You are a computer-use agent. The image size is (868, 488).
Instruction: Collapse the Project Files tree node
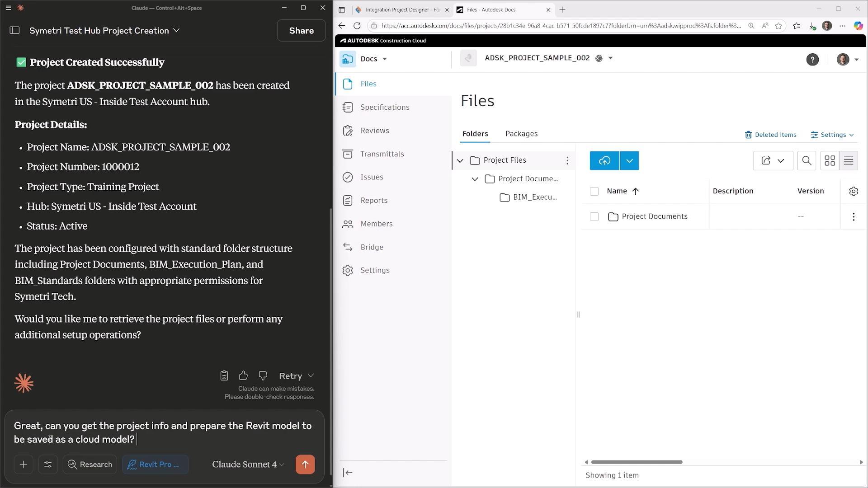[460, 160]
